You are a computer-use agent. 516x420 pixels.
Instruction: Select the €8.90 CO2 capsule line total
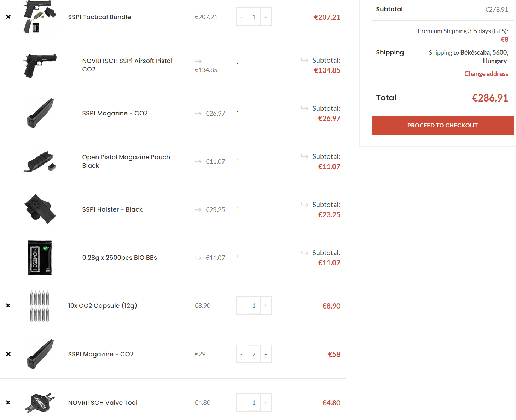[331, 306]
